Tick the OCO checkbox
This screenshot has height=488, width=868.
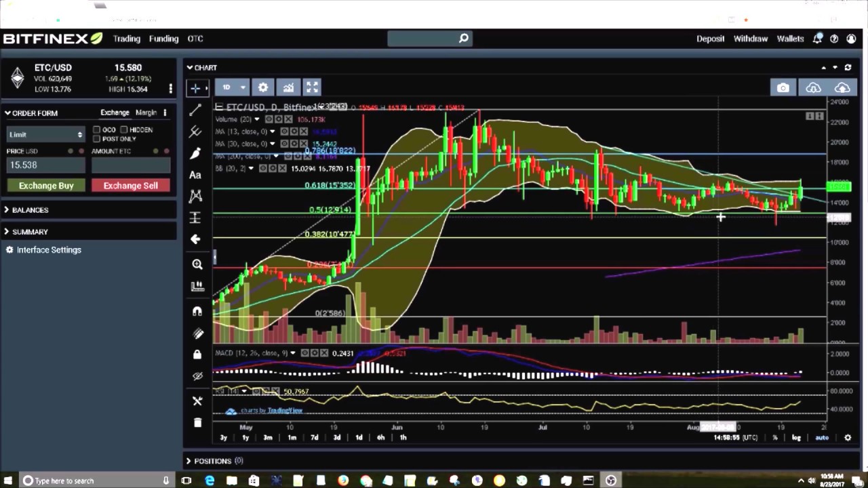click(96, 129)
